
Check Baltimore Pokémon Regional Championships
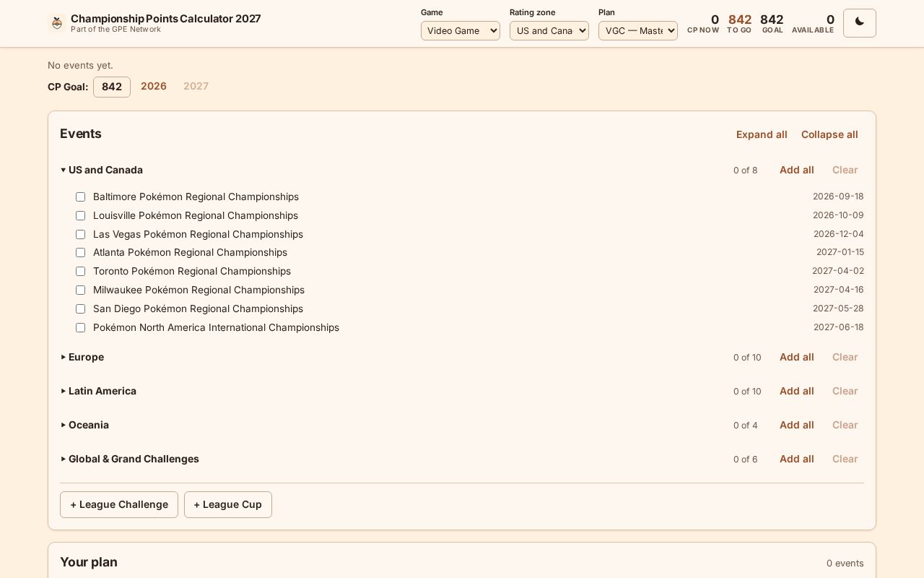click(80, 197)
